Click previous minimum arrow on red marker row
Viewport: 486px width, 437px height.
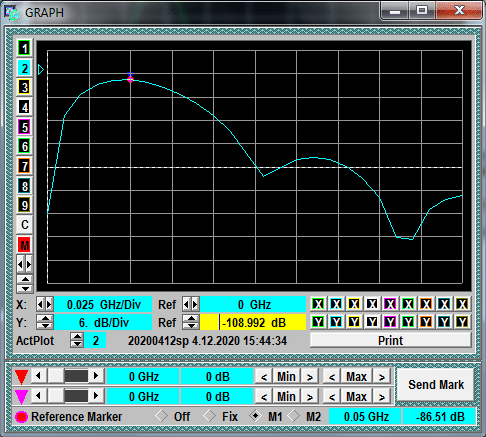264,377
